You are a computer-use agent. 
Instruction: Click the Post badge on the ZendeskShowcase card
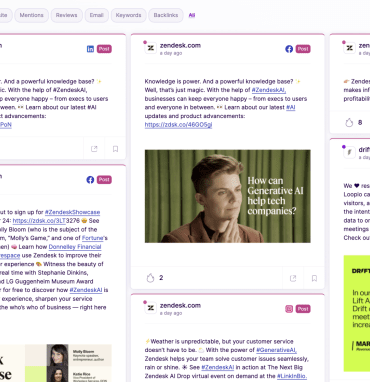[x=104, y=180]
